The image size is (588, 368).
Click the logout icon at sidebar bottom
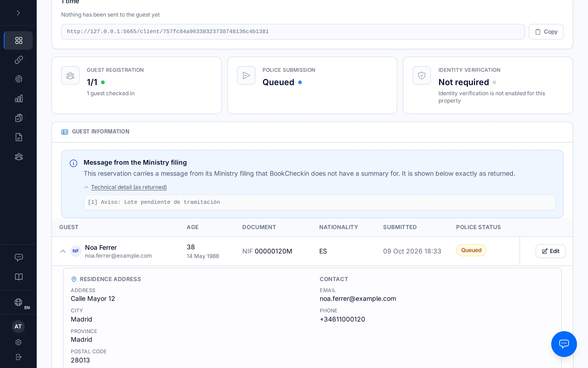click(x=18, y=357)
